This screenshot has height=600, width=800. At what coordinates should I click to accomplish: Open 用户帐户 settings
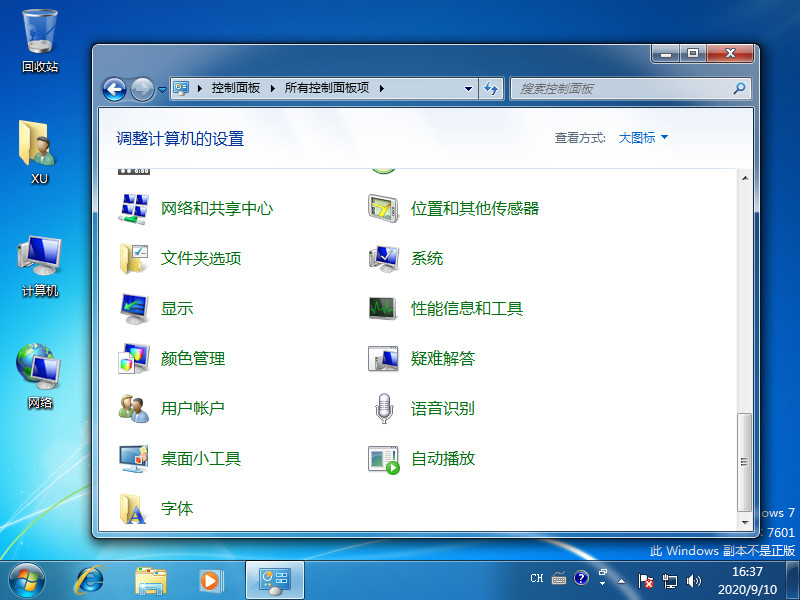click(x=194, y=408)
